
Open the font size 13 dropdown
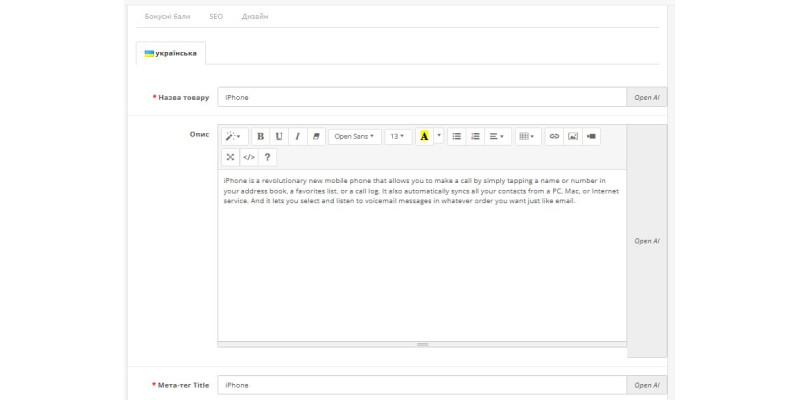398,136
